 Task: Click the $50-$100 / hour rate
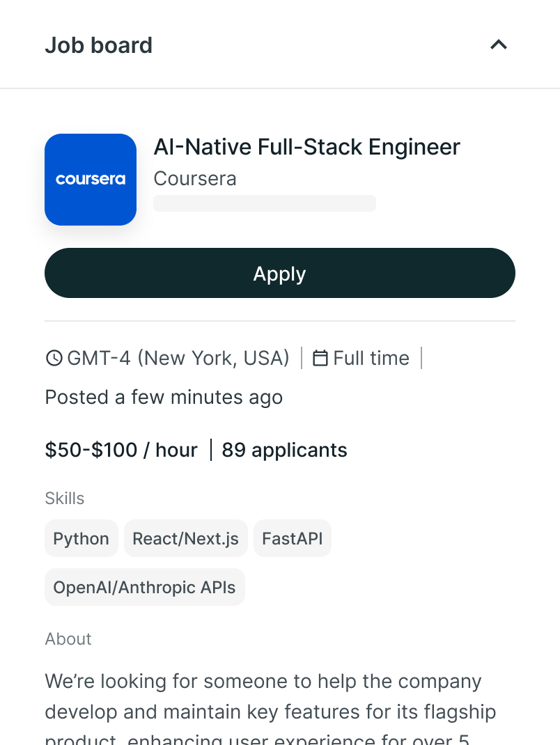(120, 450)
